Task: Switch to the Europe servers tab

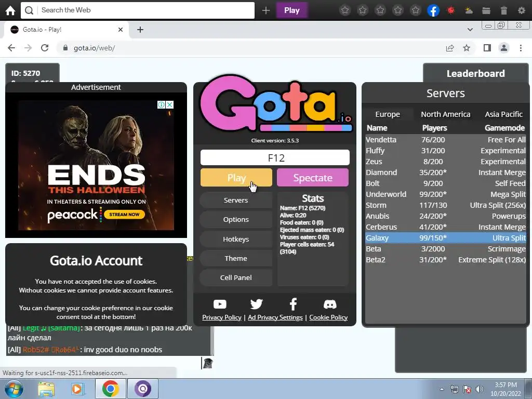Action: click(388, 114)
